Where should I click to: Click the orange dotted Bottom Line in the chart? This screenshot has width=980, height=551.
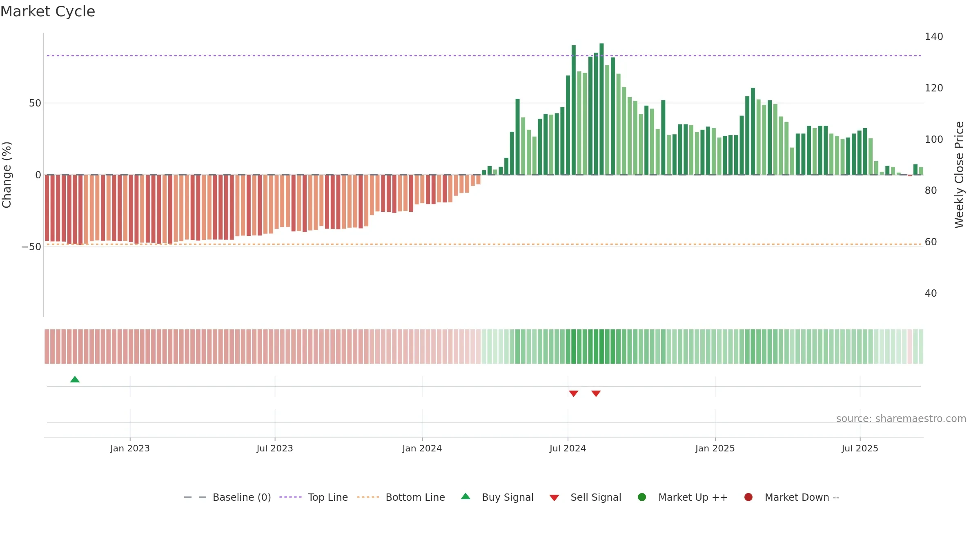coord(484,244)
